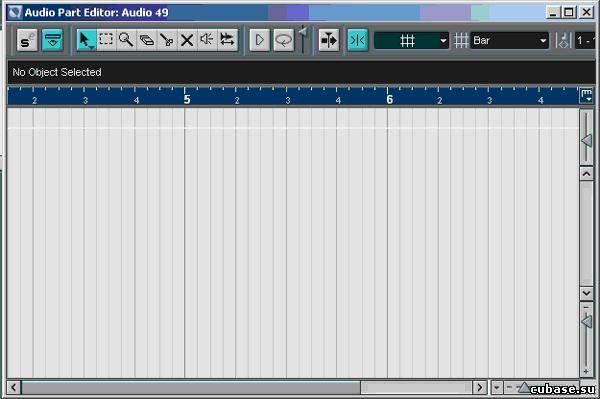The width and height of the screenshot is (600, 399).
Task: Select the Range Selection tool
Action: 106,40
